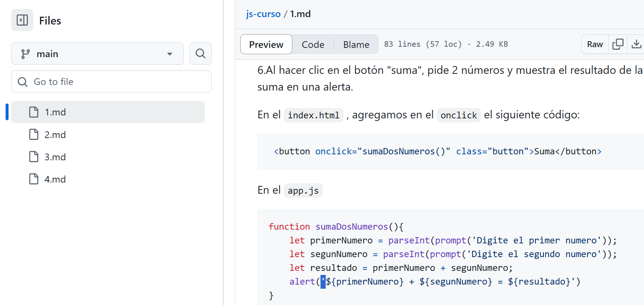Click the git branch icon beside main

click(x=25, y=54)
